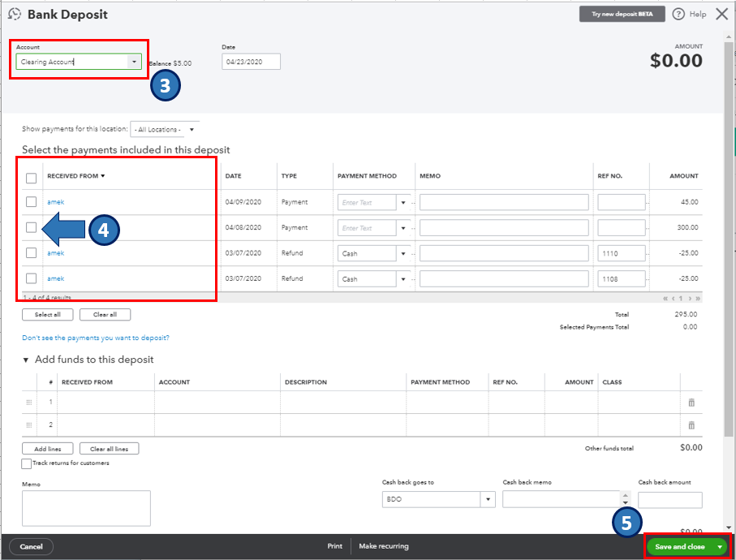Delete line 1 with trash icon
Viewport: 736px width, 560px height.
[x=691, y=403]
